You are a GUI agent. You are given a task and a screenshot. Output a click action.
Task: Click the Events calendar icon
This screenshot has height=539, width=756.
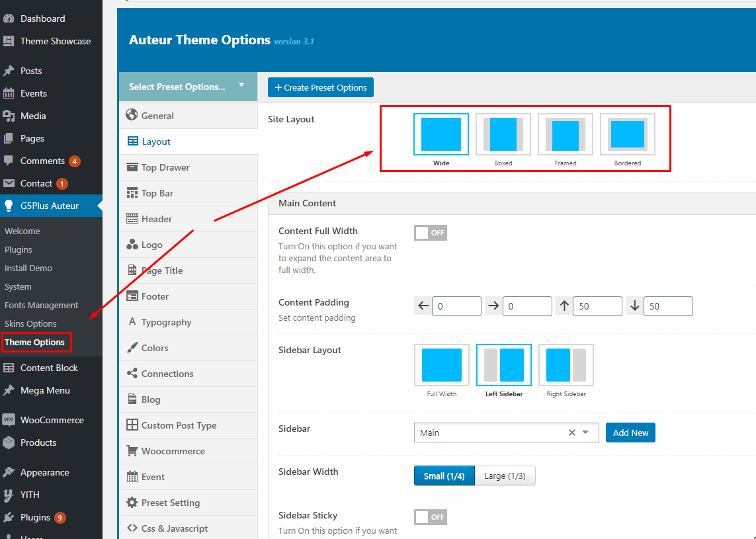tap(8, 93)
